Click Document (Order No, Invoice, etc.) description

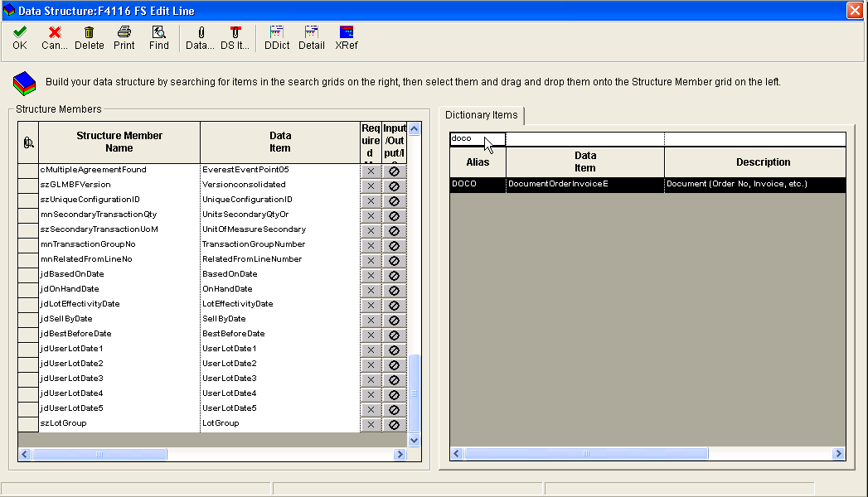click(x=737, y=184)
